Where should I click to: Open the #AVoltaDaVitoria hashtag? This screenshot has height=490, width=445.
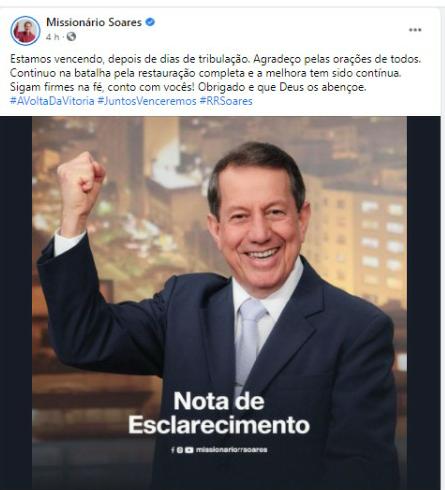(x=52, y=101)
